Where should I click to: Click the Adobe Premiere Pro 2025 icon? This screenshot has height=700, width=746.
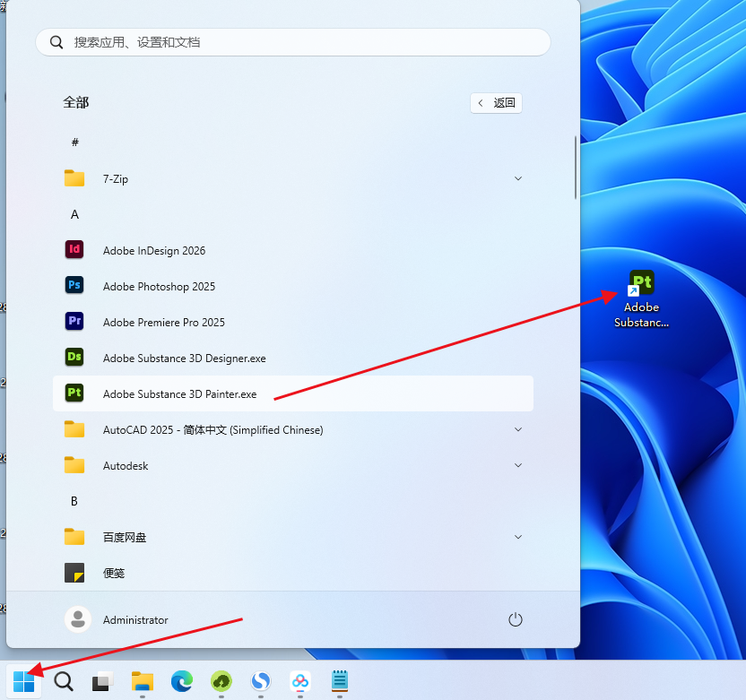74,321
